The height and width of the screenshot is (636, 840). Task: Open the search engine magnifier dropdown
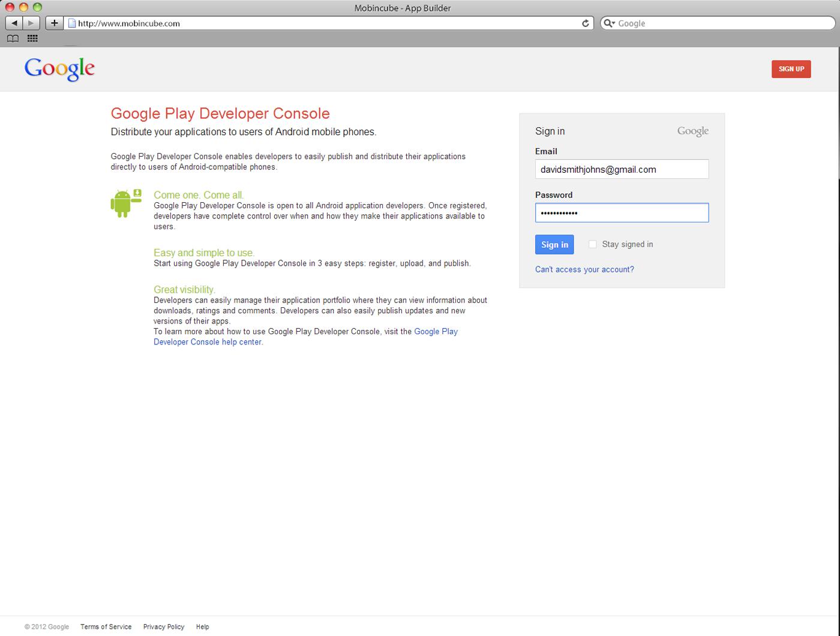coord(609,23)
